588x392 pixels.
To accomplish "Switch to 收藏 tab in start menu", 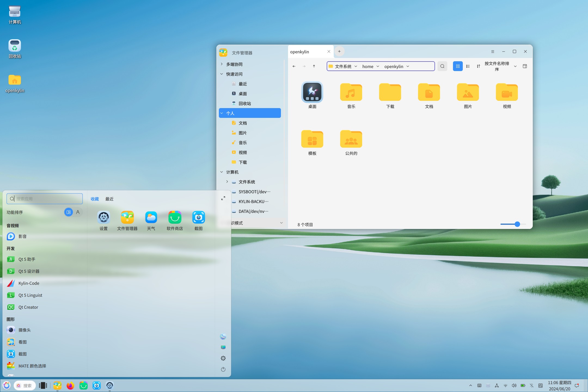I will click(x=95, y=199).
